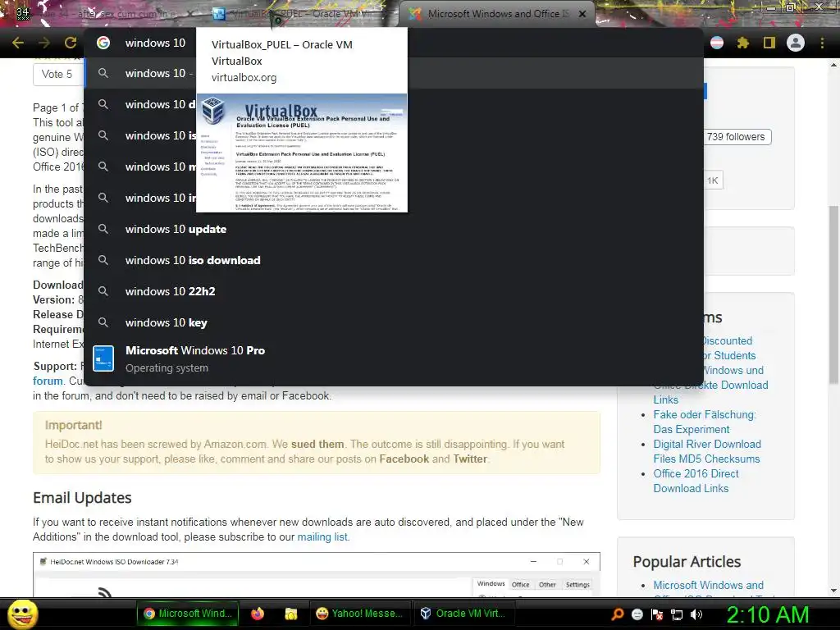The height and width of the screenshot is (630, 840).
Task: Go back using the browser back arrow
Action: click(x=18, y=43)
